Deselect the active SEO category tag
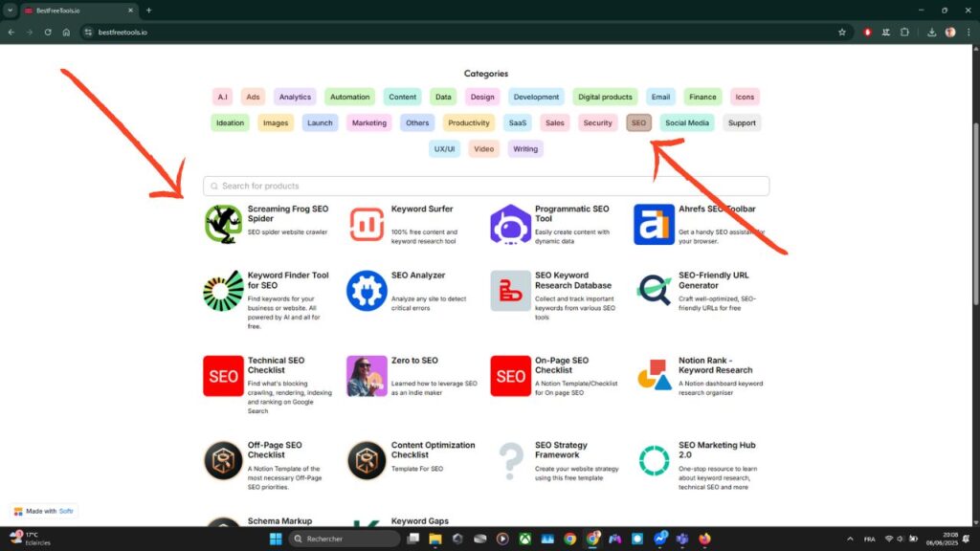This screenshot has height=551, width=980. coord(638,123)
